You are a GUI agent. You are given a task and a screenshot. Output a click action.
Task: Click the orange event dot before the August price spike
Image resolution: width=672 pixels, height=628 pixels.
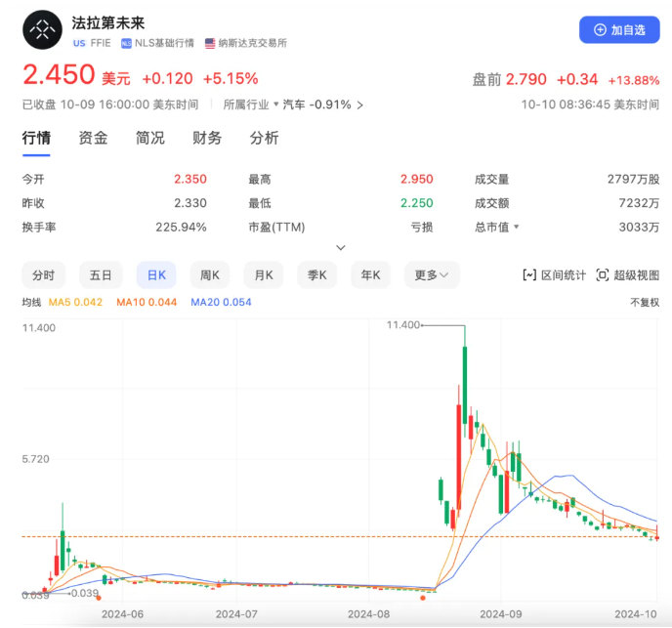click(423, 598)
